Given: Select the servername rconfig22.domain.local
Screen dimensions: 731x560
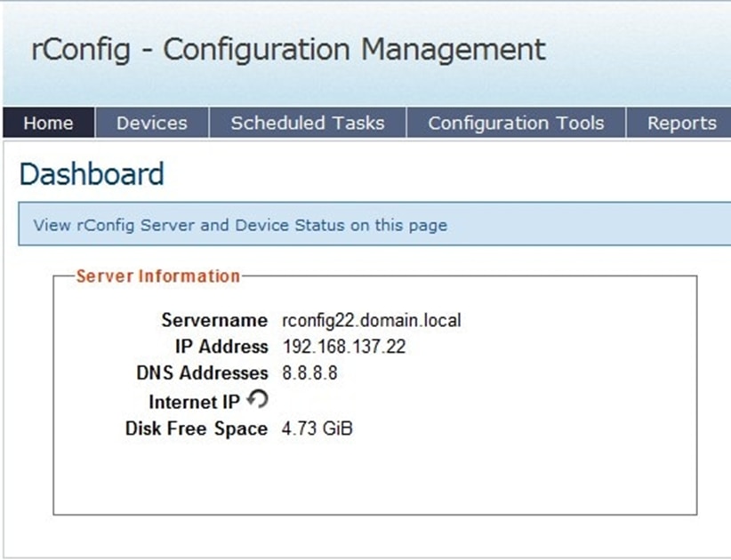Looking at the screenshot, I should pos(372,321).
